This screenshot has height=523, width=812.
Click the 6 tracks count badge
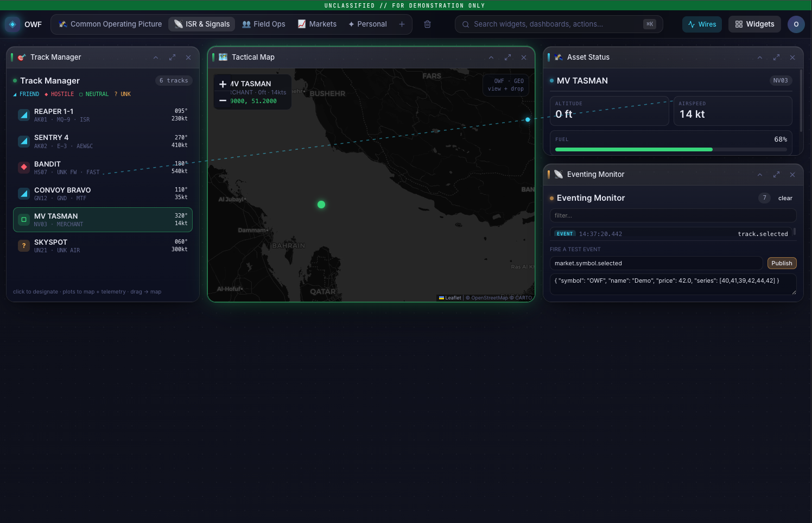174,80
